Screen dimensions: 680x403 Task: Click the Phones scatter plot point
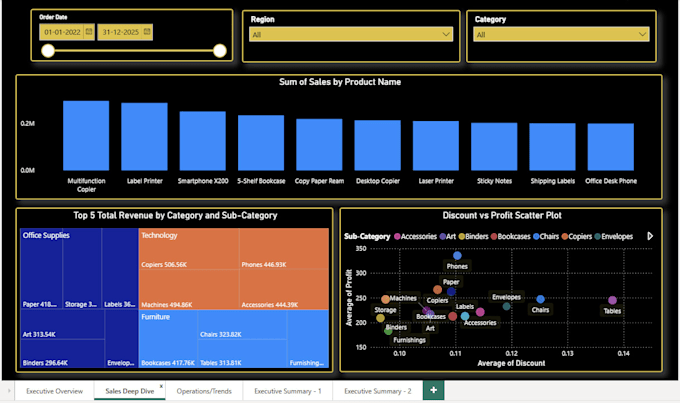tap(457, 256)
